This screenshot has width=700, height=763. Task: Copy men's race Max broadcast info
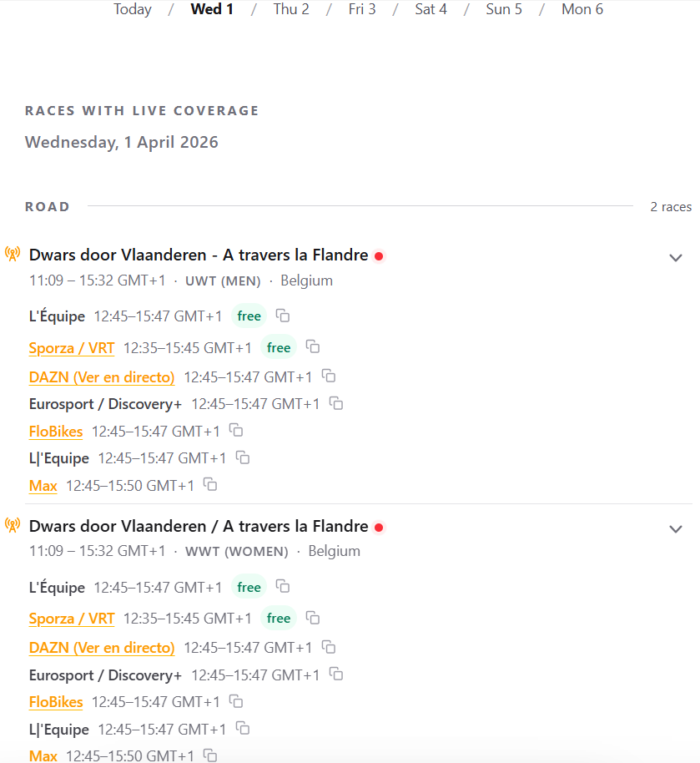click(x=210, y=485)
